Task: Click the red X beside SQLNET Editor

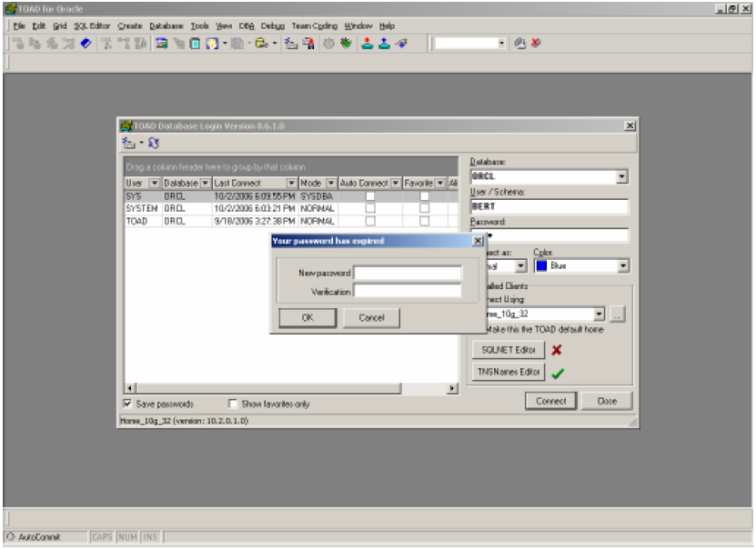Action: (x=557, y=350)
